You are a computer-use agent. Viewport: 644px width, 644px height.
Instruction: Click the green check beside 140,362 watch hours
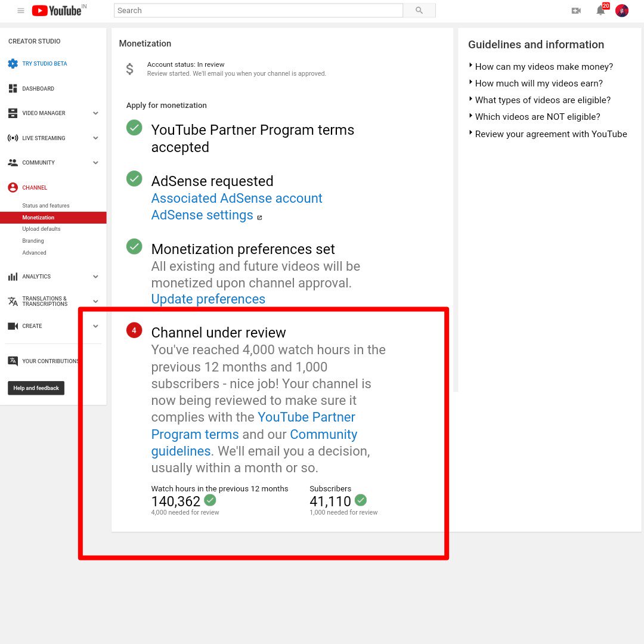(210, 500)
